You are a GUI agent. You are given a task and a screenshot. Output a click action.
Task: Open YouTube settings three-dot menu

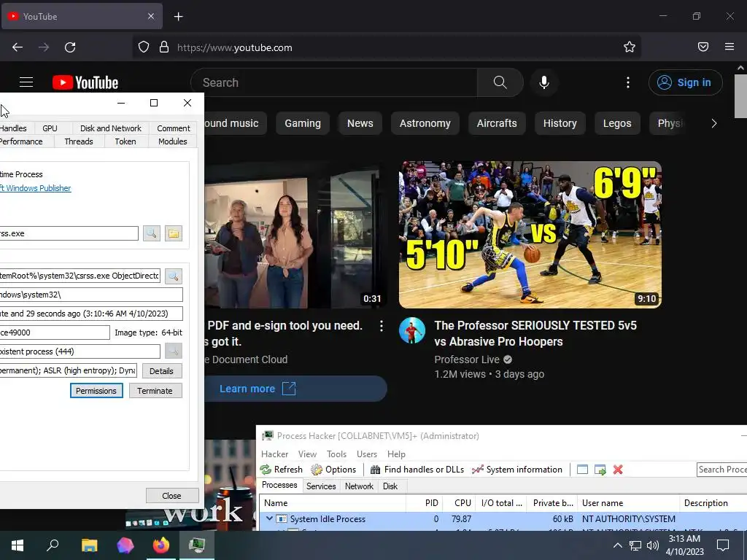pos(628,82)
